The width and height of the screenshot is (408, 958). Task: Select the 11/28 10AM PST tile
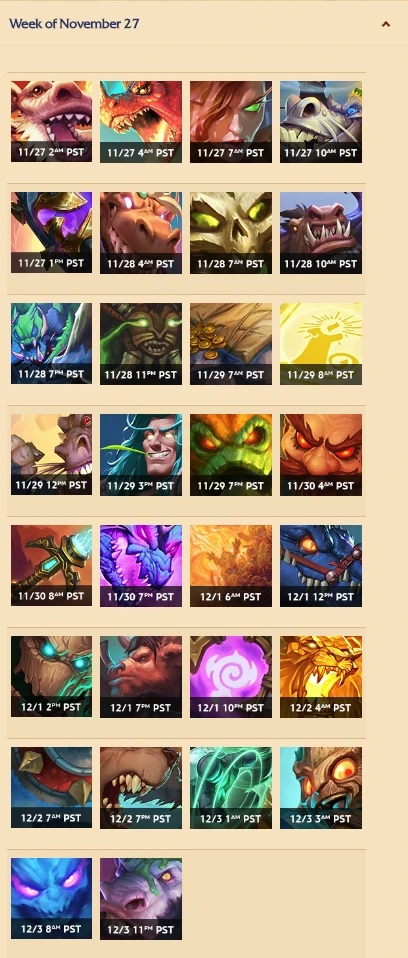click(x=321, y=233)
